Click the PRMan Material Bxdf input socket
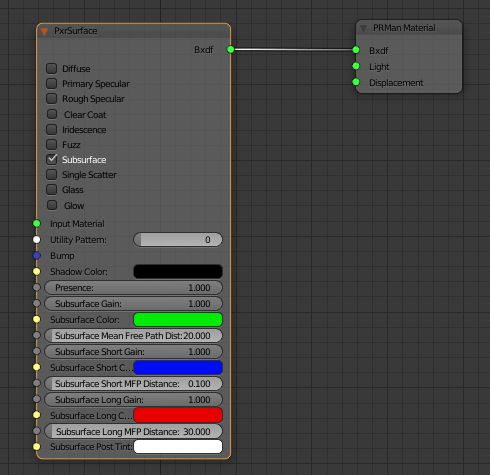 coord(356,50)
